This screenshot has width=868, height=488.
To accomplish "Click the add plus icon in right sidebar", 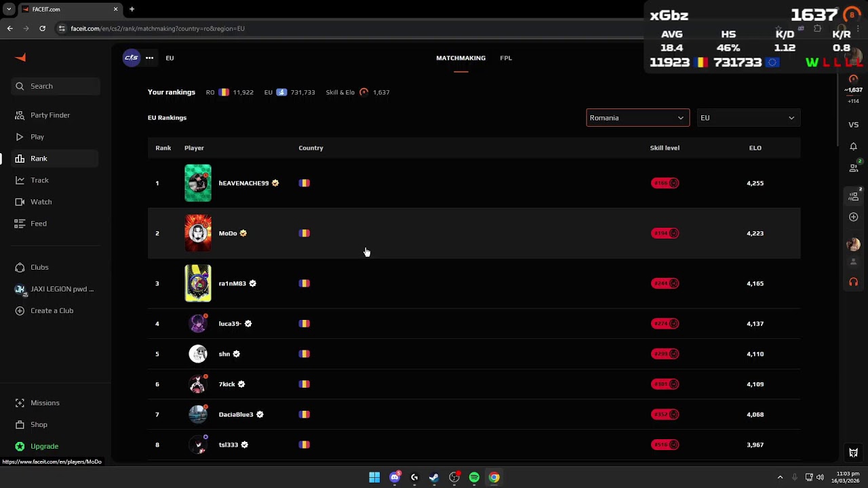I will tap(853, 217).
